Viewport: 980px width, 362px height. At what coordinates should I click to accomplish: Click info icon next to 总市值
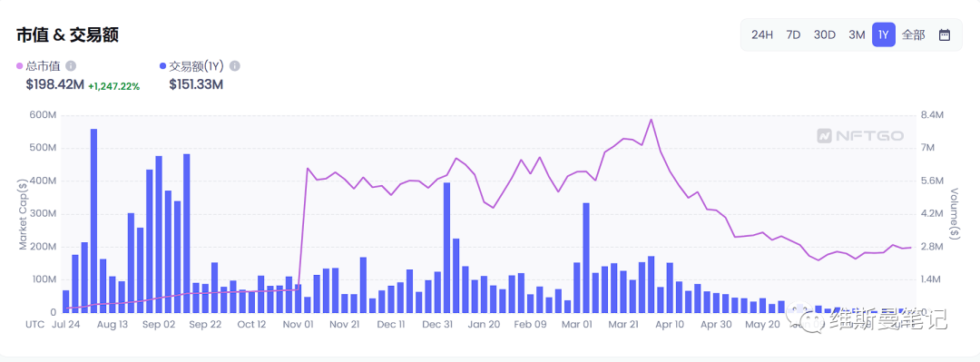[72, 65]
